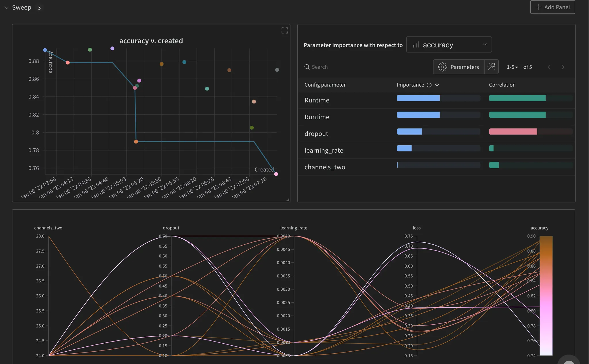Go to previous page of parameters

549,67
